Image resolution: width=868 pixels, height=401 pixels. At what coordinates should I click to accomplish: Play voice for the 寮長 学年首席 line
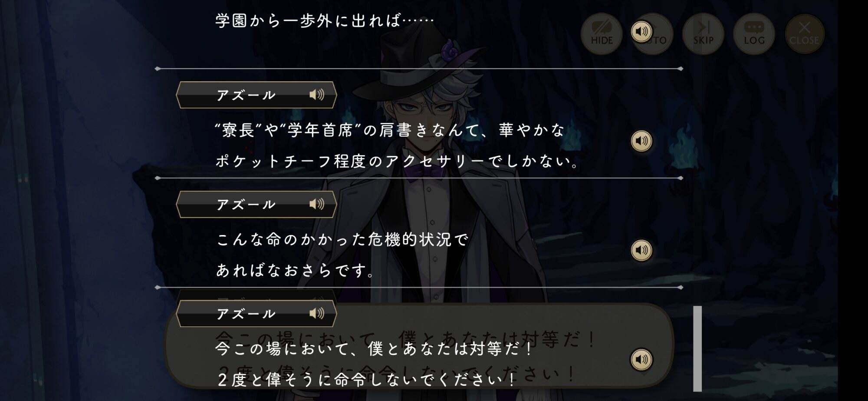tap(641, 141)
